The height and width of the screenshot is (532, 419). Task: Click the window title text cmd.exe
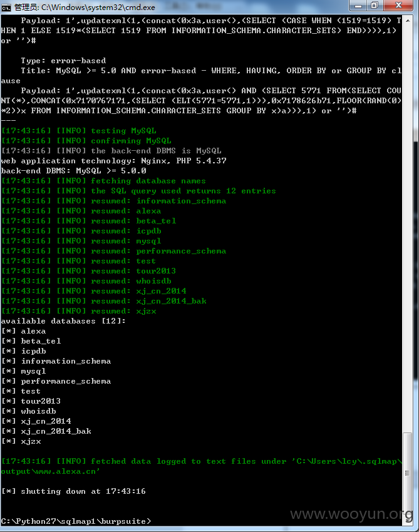pyautogui.click(x=85, y=7)
